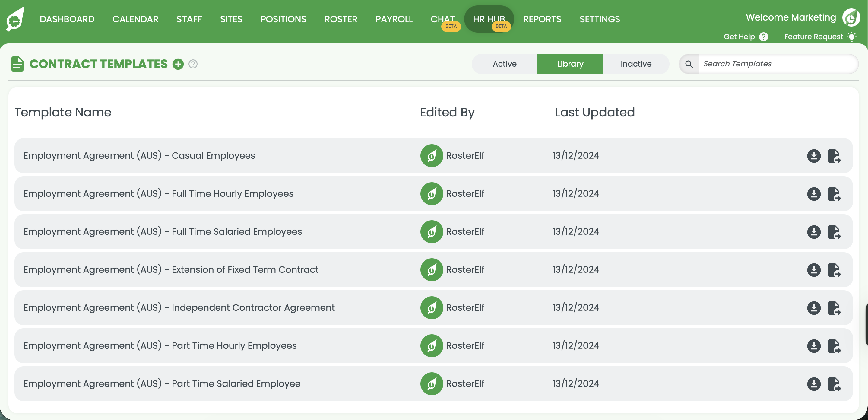Viewport: 868px width, 420px height.
Task: Open the Marketing user profile avatar
Action: click(851, 17)
